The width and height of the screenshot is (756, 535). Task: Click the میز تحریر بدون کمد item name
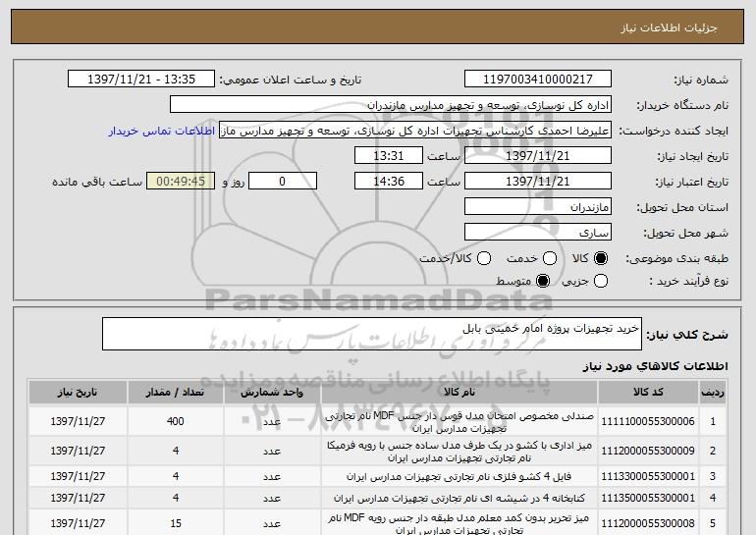point(459,524)
